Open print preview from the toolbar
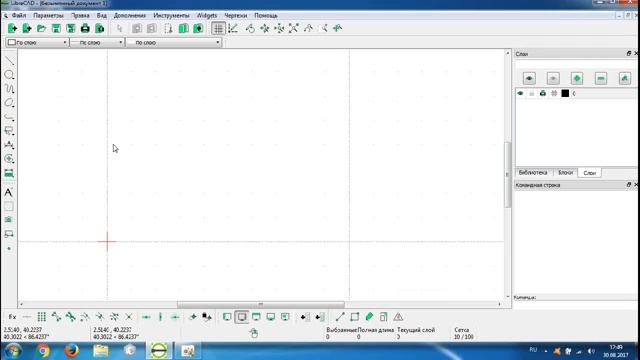 tap(100, 28)
